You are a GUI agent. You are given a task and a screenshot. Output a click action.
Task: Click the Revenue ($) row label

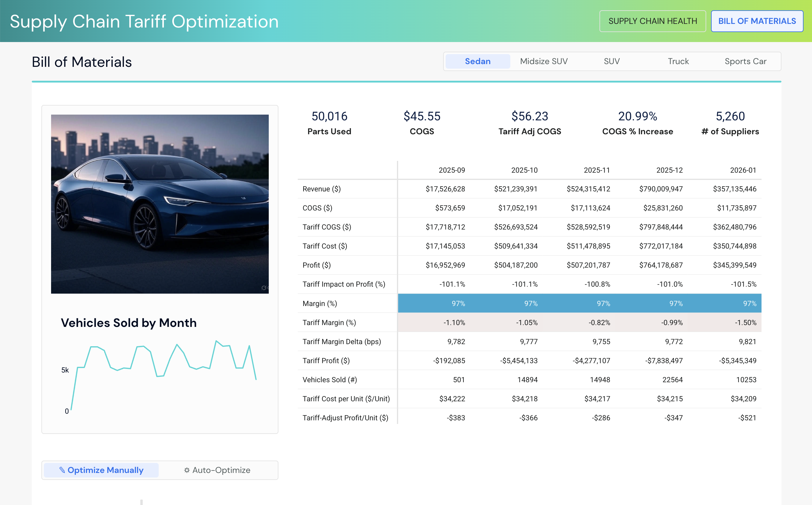[321, 189]
